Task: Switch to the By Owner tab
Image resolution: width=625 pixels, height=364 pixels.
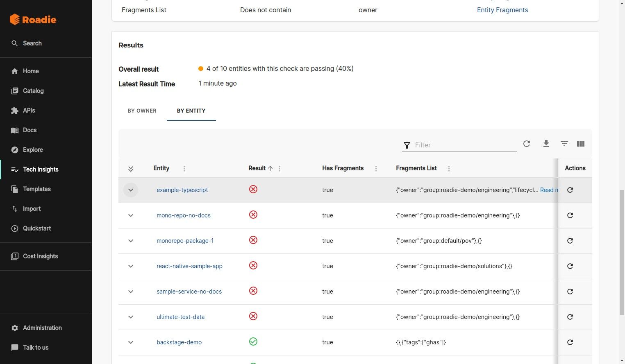Action: [142, 111]
